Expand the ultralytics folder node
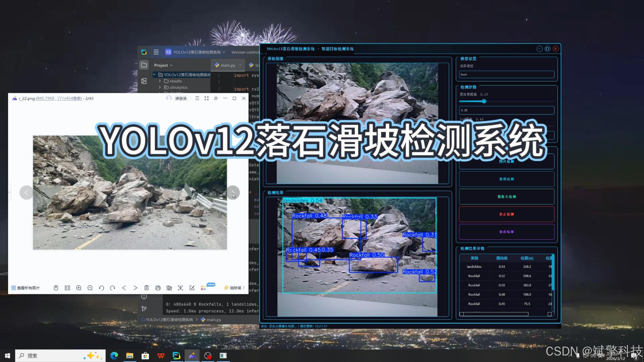This screenshot has height=362, width=644. coord(160,87)
